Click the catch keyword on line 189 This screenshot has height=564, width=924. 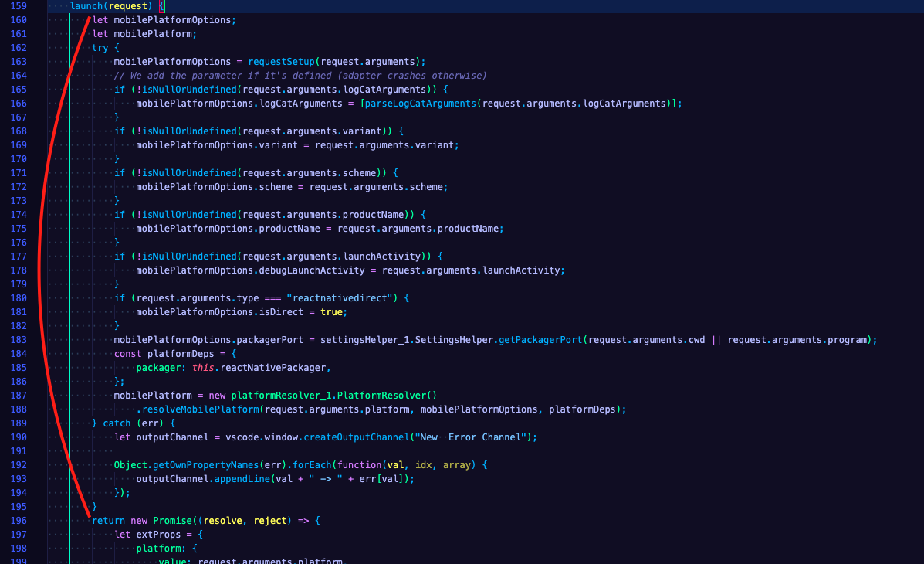point(117,423)
